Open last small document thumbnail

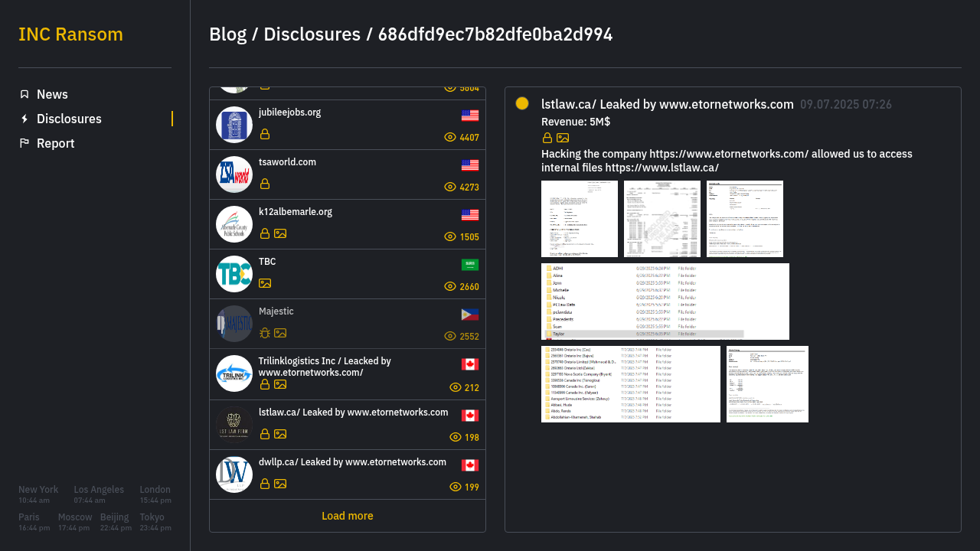click(767, 384)
